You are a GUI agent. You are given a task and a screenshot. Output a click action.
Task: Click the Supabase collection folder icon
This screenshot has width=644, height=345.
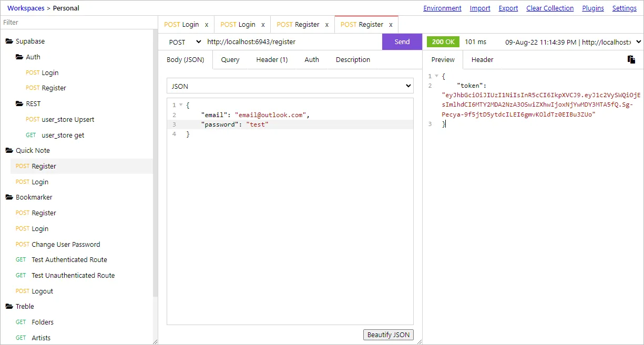click(11, 41)
